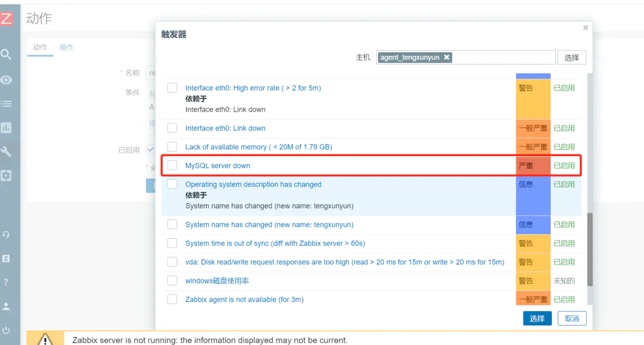
Task: Click 严重 severity cell for MySQL row
Action: click(533, 166)
